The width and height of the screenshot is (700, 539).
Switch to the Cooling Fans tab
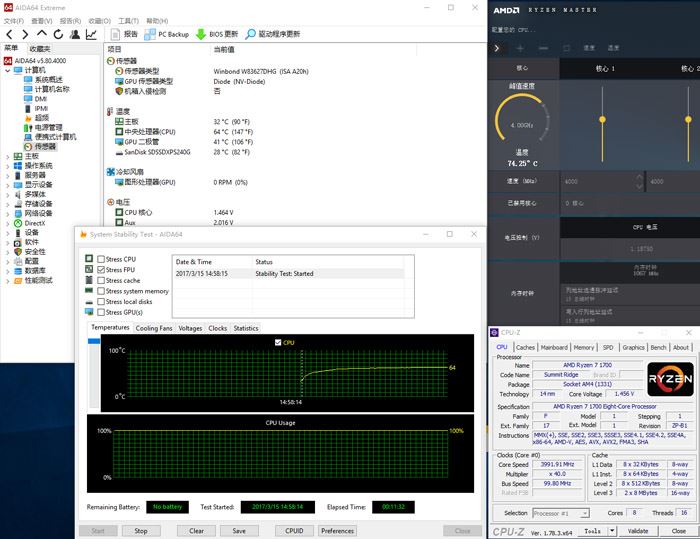tap(154, 328)
